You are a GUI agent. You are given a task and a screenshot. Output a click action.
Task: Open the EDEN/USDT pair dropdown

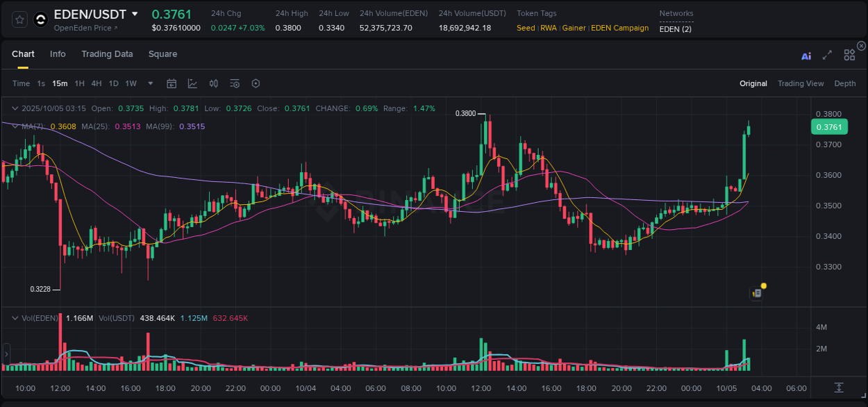point(136,14)
